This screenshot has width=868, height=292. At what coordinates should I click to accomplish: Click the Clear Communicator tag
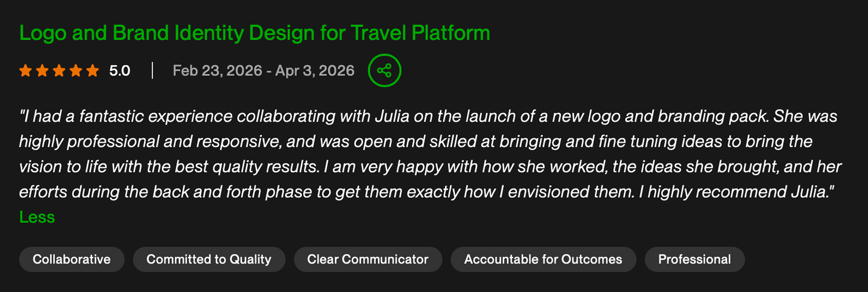[x=367, y=260]
